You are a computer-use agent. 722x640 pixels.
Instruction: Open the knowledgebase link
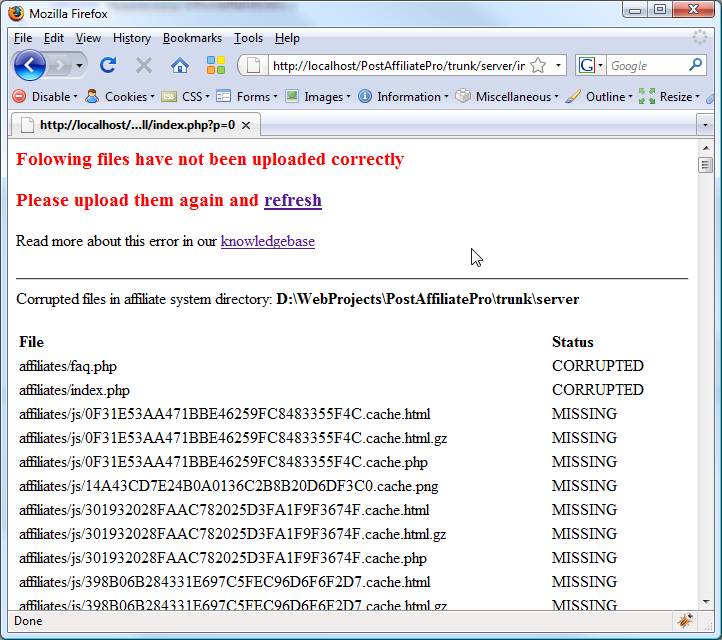click(268, 241)
